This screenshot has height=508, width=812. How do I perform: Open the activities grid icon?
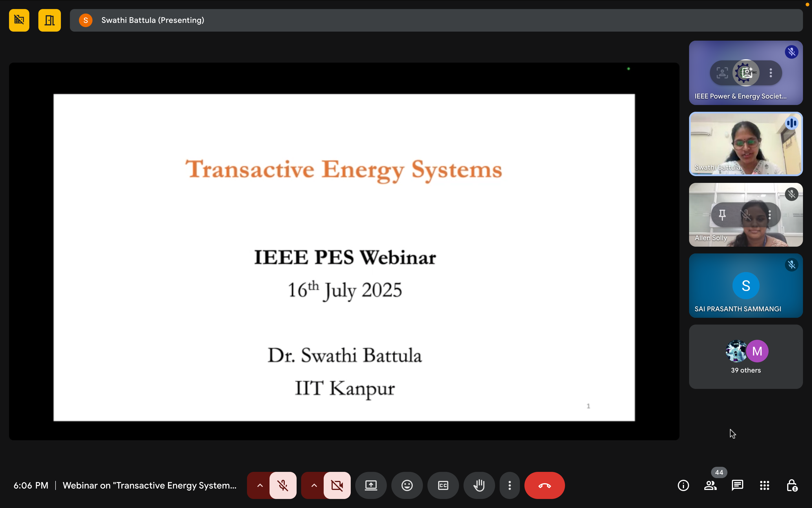(x=764, y=485)
